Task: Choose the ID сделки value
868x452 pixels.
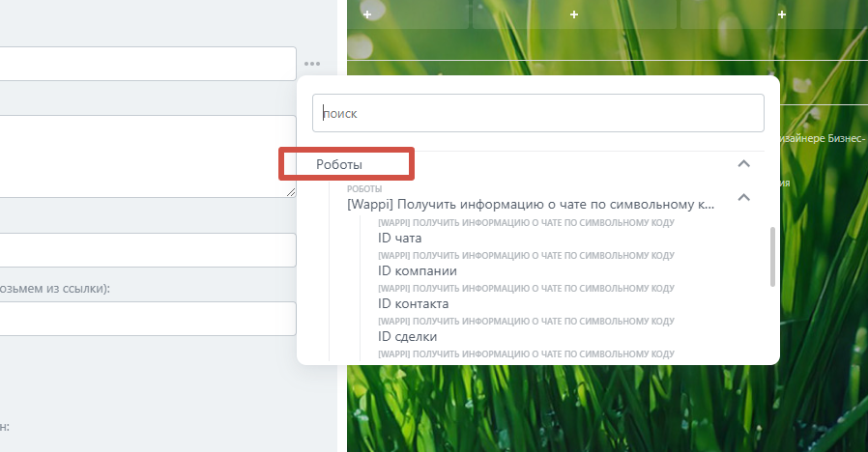Action: tap(407, 336)
